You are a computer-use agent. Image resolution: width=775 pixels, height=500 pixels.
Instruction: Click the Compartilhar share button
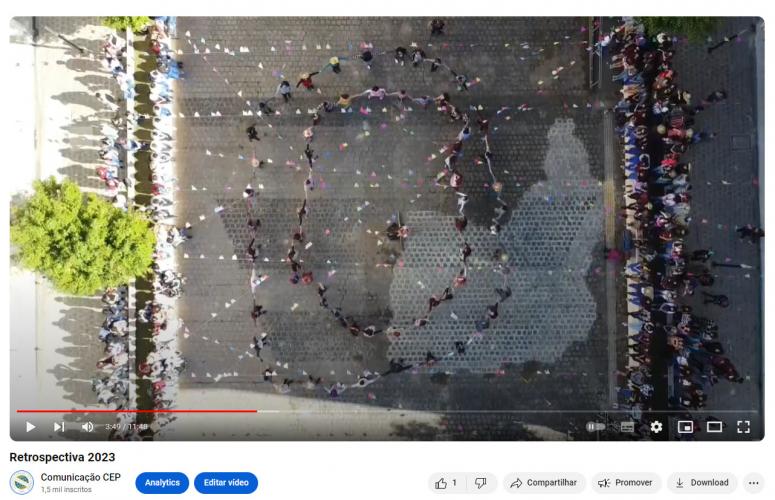[x=543, y=483]
